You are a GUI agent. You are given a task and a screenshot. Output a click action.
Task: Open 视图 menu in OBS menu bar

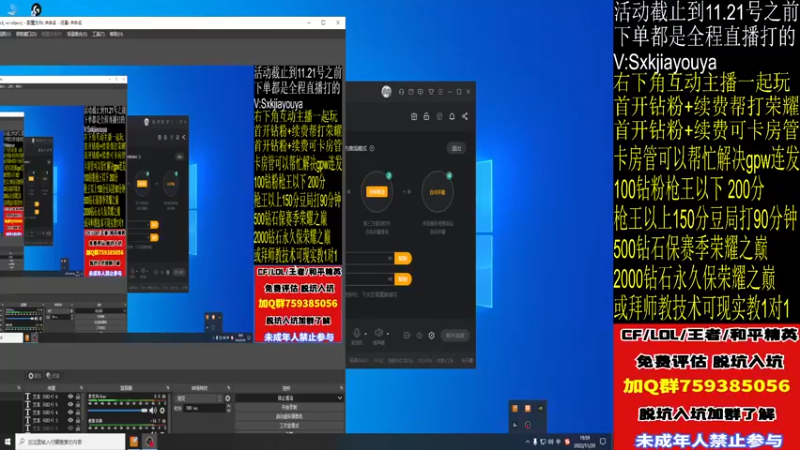(x=5, y=34)
